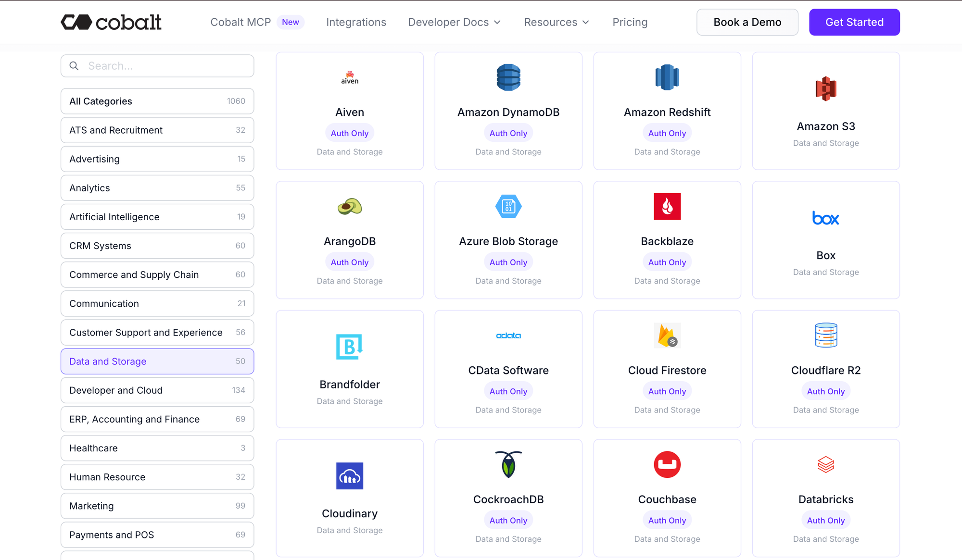Click the Book a Demo button
Image resolution: width=962 pixels, height=560 pixels.
[747, 22]
